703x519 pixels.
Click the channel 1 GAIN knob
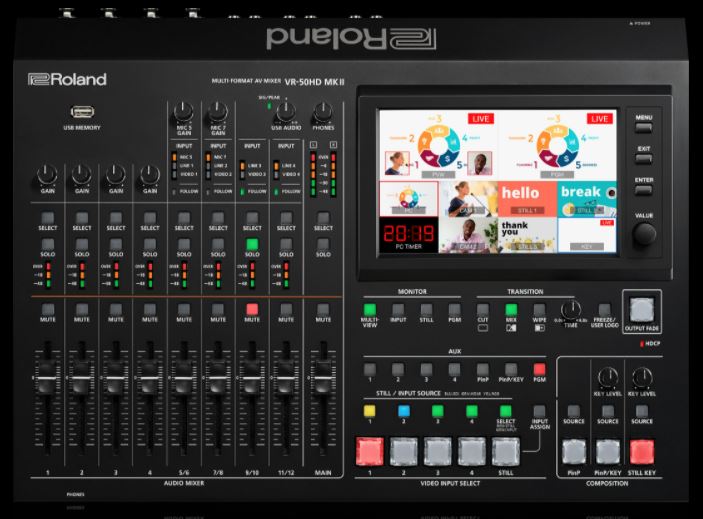coord(48,174)
